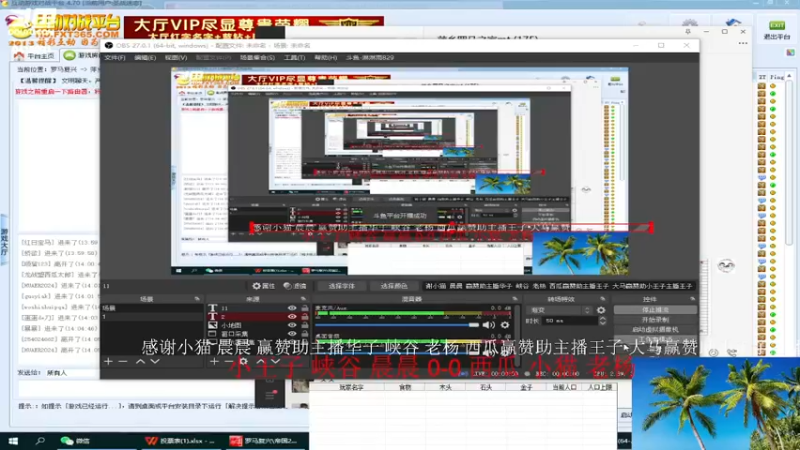
Task: Open Windows taskbar search icon
Action: tap(40, 441)
